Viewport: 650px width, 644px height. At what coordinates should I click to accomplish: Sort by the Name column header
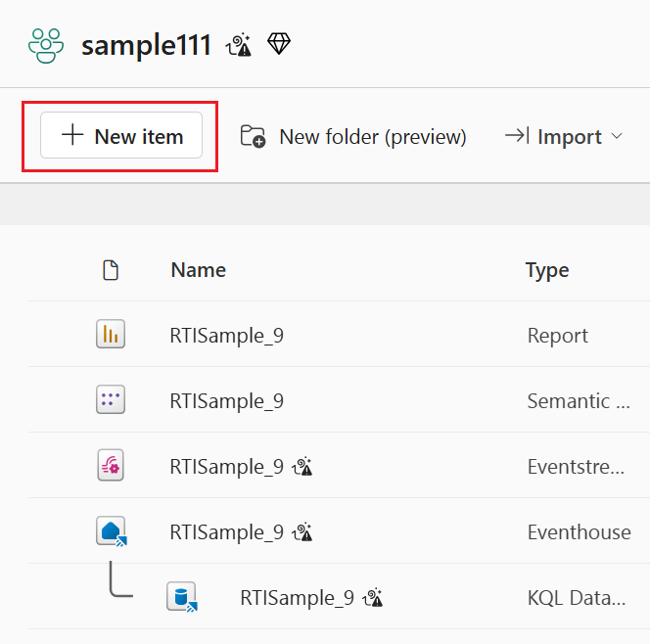tap(199, 270)
